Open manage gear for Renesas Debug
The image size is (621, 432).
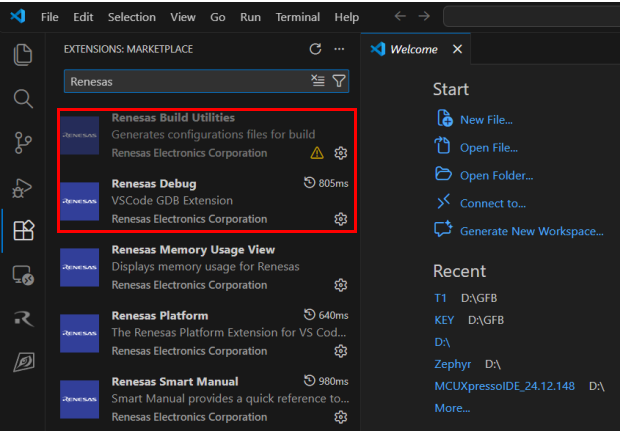coord(341,219)
